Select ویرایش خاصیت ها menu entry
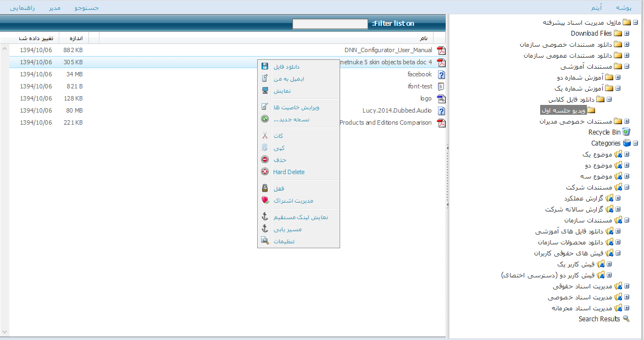 (296, 107)
